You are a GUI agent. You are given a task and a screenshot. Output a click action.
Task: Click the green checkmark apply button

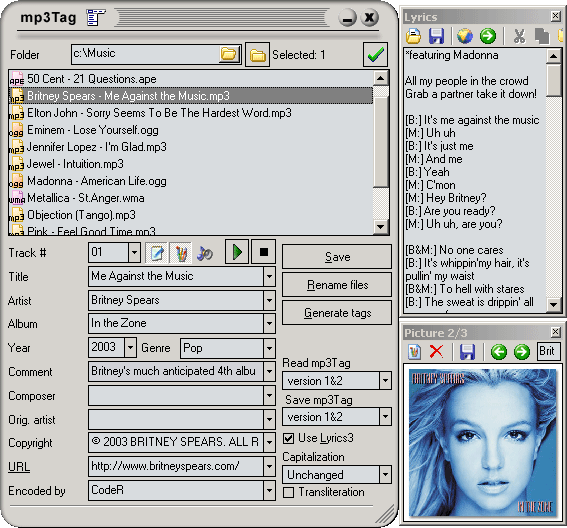point(375,55)
